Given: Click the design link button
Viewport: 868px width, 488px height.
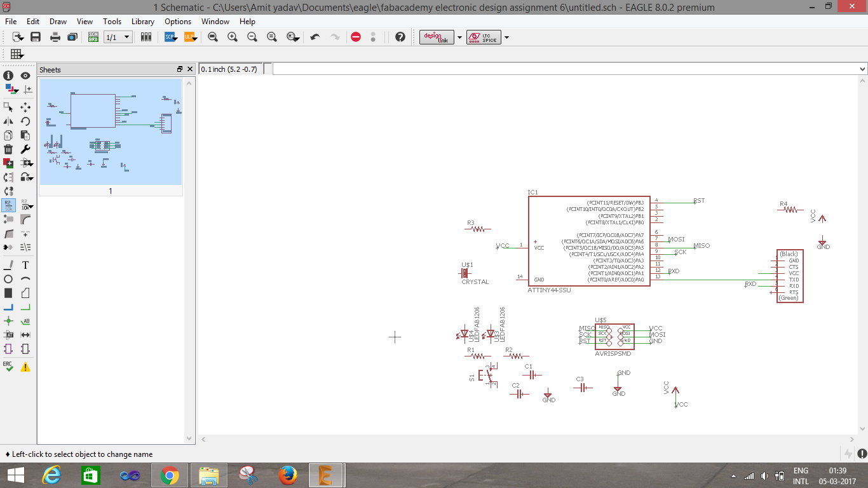Looking at the screenshot, I should click(437, 37).
